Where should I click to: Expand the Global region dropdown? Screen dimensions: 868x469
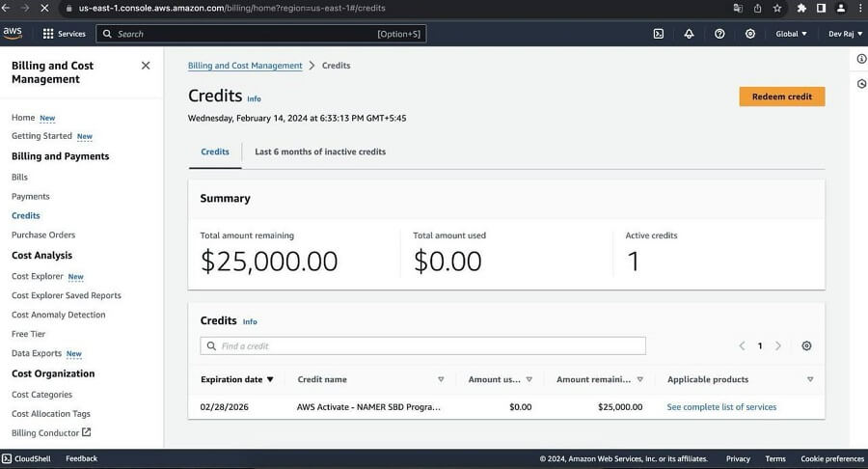point(791,34)
